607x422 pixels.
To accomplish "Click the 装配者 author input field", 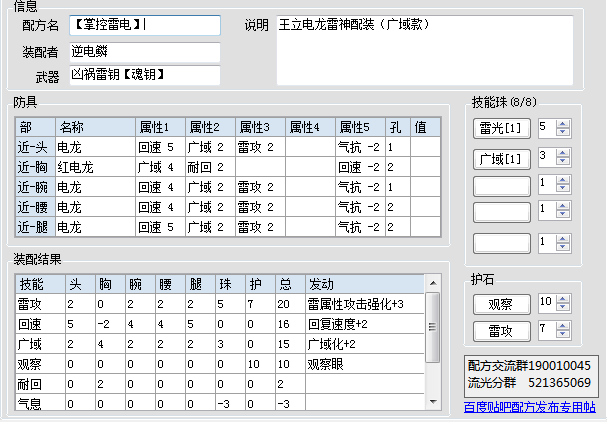I will point(144,50).
